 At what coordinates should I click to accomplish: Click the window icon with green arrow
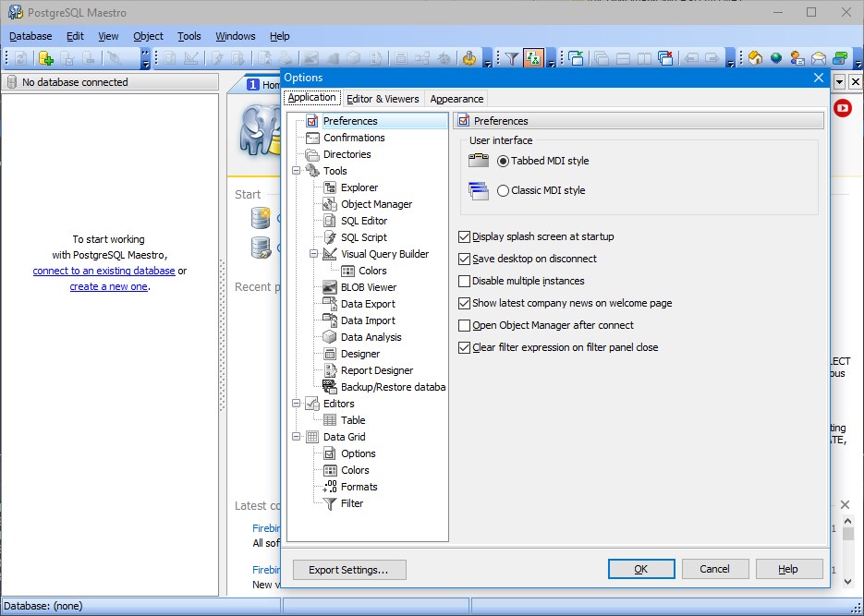coord(576,58)
